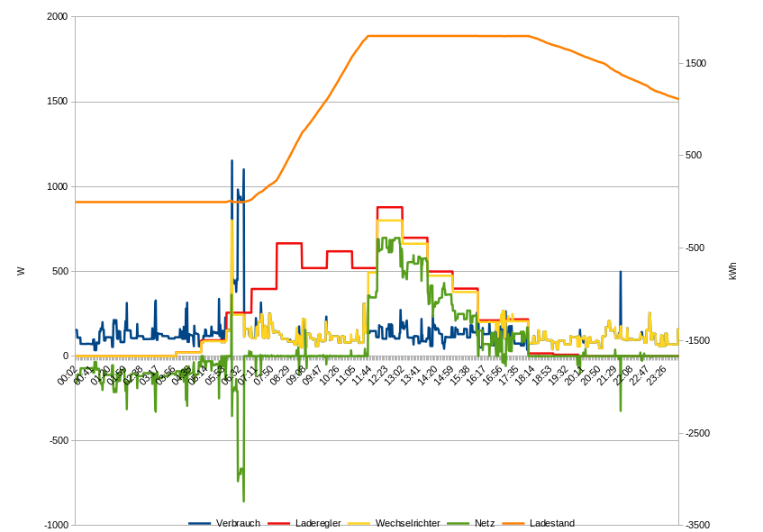Viewport: 763px width, 532px height.
Task: Click the 23:26 time label on x-axis
Action: point(655,374)
